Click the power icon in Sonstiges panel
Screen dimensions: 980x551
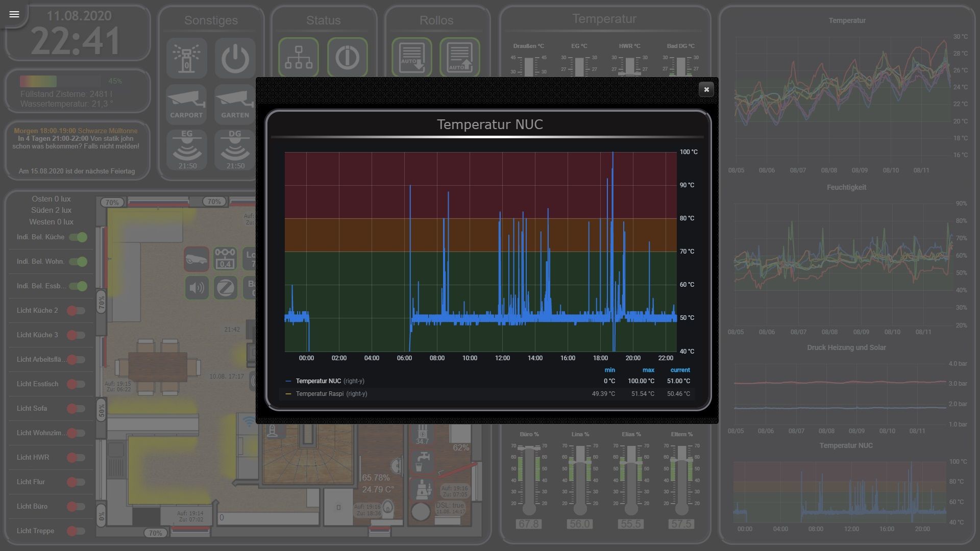click(x=235, y=58)
